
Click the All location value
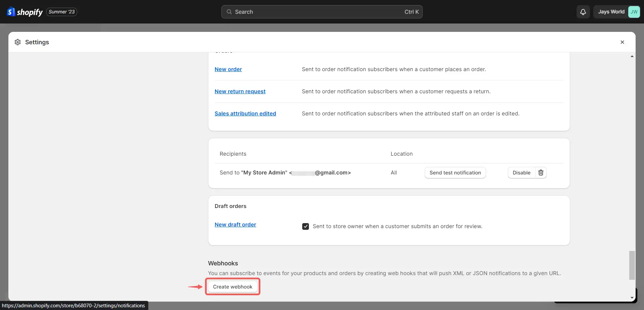(394, 172)
